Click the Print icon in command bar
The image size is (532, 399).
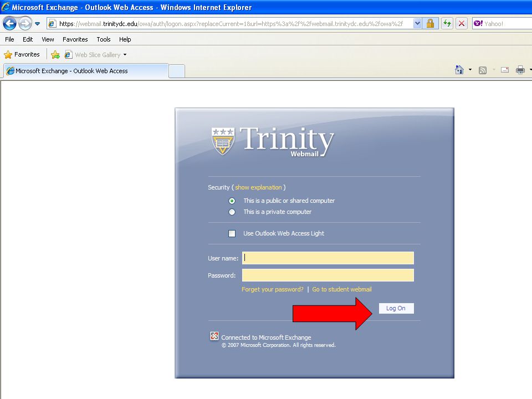click(x=520, y=70)
